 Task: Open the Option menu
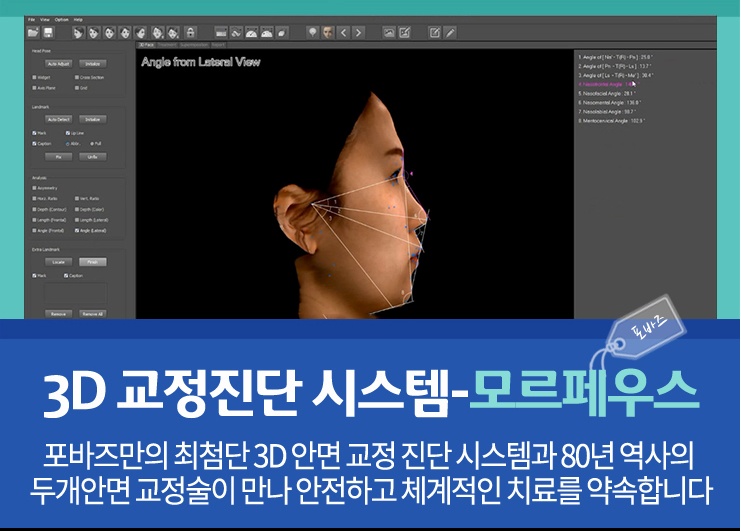[61, 20]
